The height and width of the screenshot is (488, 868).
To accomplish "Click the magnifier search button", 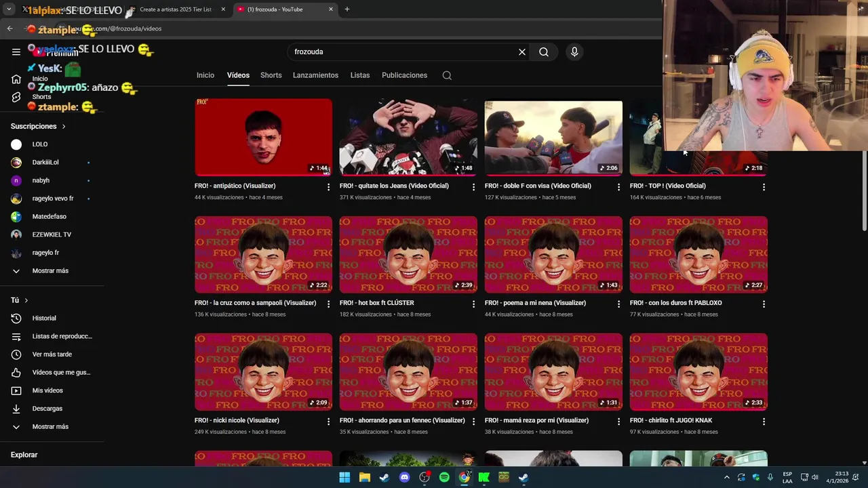I will click(x=544, y=52).
